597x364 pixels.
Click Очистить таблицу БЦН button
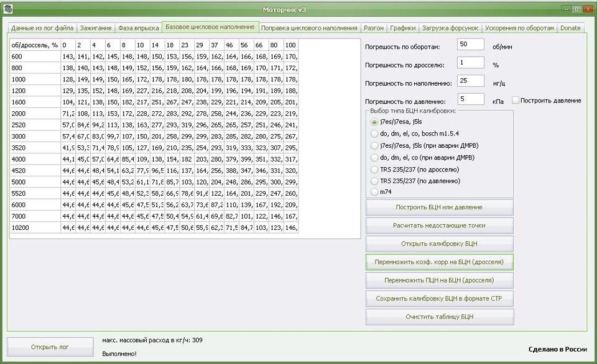(440, 317)
